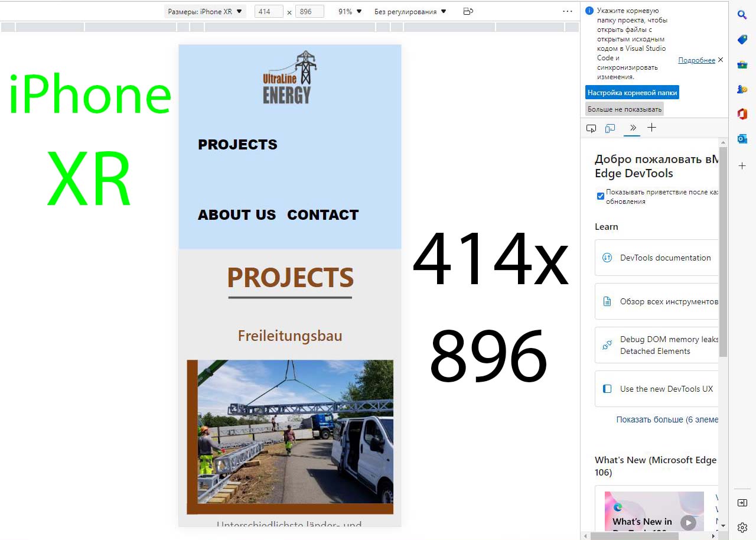Open Edge sidebar Search icon
The height and width of the screenshot is (540, 756).
[742, 15]
